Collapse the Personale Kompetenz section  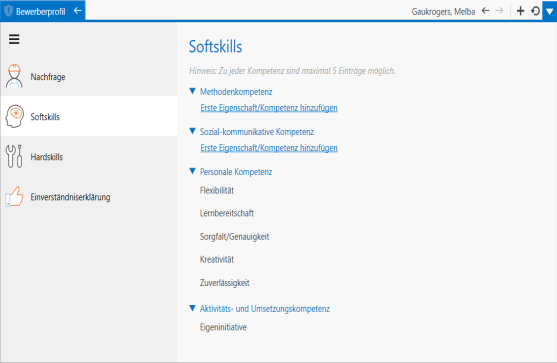click(x=193, y=172)
